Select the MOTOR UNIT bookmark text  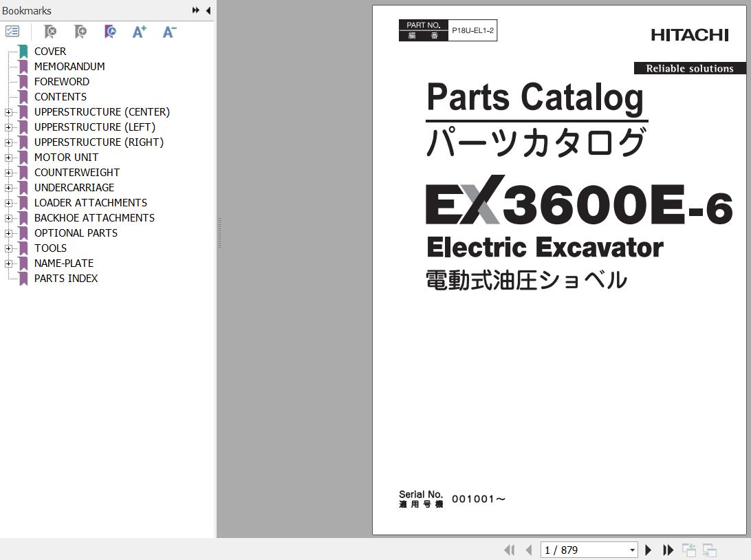66,157
